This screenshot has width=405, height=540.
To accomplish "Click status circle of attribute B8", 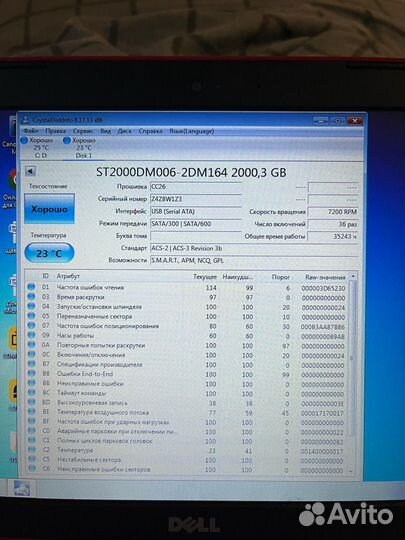I will pyautogui.click(x=31, y=373).
